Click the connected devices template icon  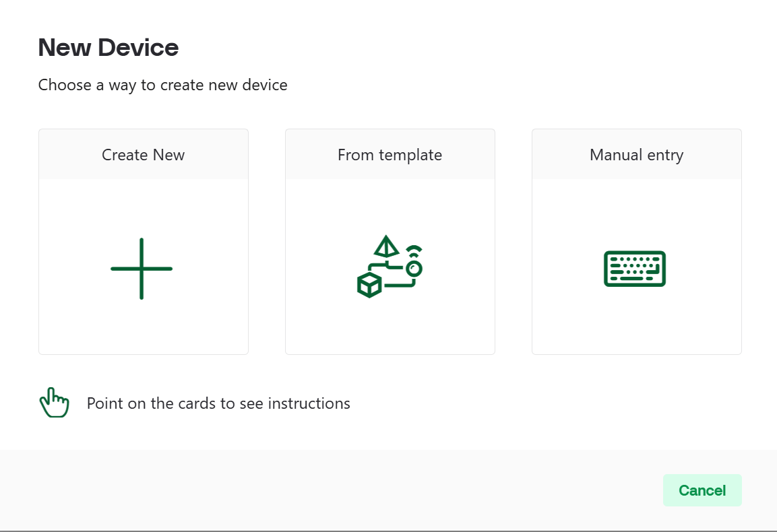tap(390, 267)
